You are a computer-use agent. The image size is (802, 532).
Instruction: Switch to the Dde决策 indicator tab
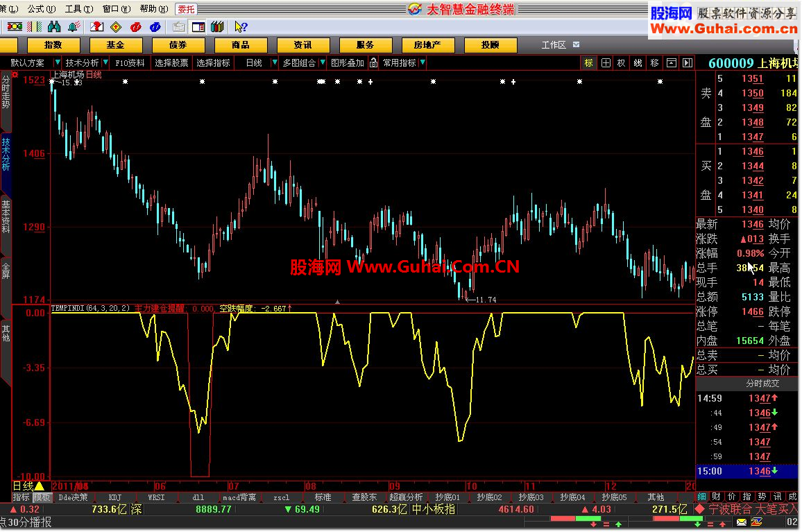[x=73, y=497]
